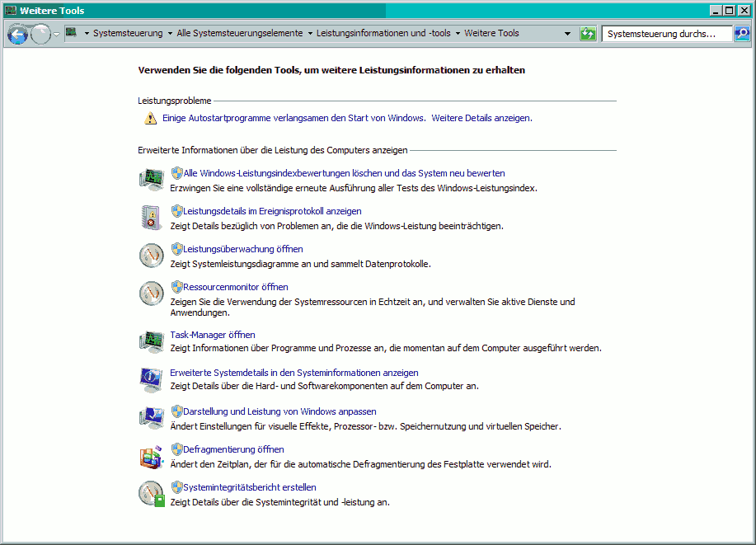Screen dimensions: 756x545
Task: Open Leistungsdetails im Ereignisprotokoll anzeigen
Action: 272,211
